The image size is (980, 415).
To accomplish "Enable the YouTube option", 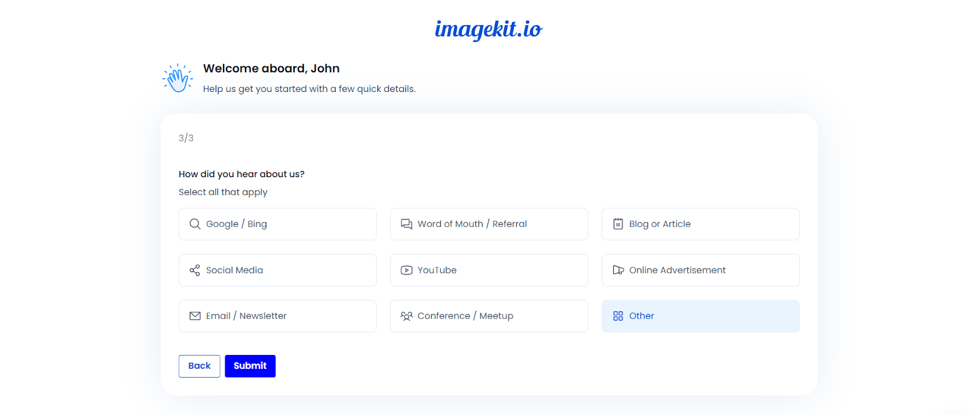I will (x=488, y=270).
